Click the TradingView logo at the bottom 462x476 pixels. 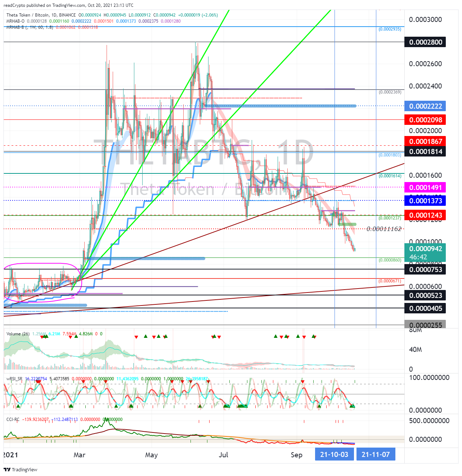[x=20, y=470]
